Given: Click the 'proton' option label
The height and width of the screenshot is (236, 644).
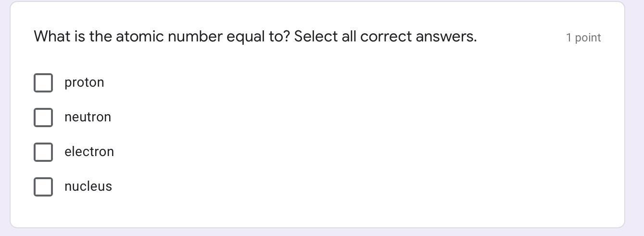Looking at the screenshot, I should click(x=84, y=83).
